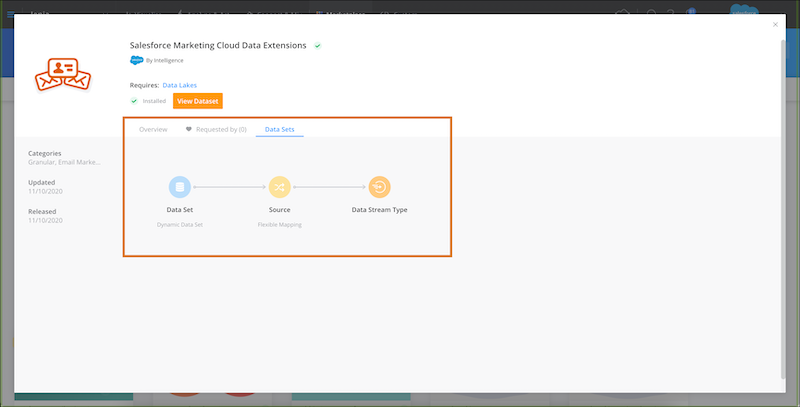The width and height of the screenshot is (800, 407).
Task: Click the Data Stream Type label
Action: [380, 210]
